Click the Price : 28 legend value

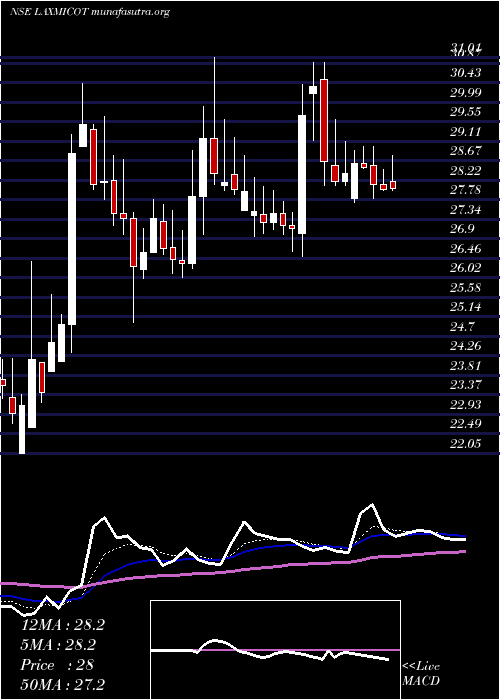(x=57, y=664)
